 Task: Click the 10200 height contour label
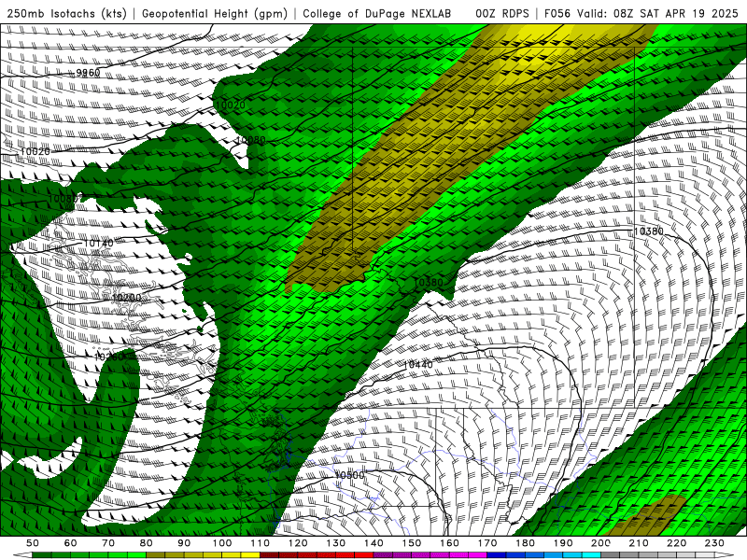127,298
